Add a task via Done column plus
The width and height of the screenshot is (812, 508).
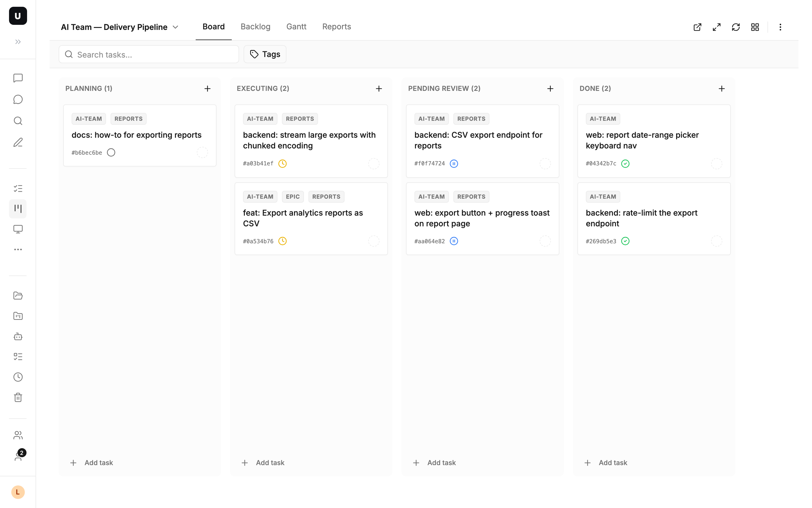pos(722,89)
